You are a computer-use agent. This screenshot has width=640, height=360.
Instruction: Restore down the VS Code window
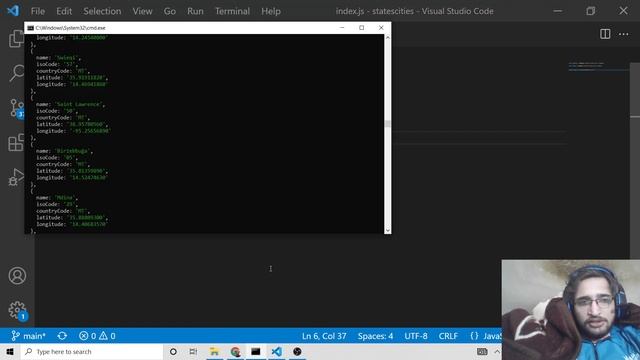(x=591, y=11)
